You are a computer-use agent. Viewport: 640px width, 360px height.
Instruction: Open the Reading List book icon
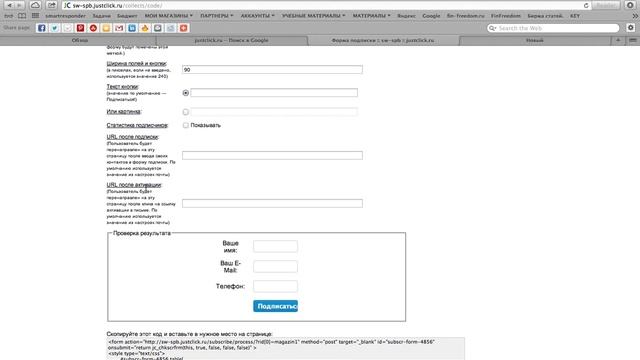click(x=22, y=16)
